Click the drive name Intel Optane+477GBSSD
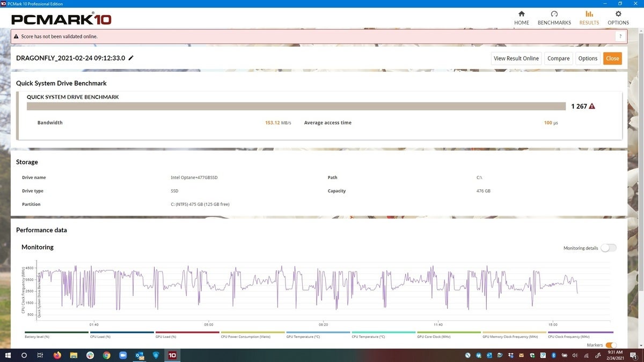The image size is (644, 362). tap(194, 178)
